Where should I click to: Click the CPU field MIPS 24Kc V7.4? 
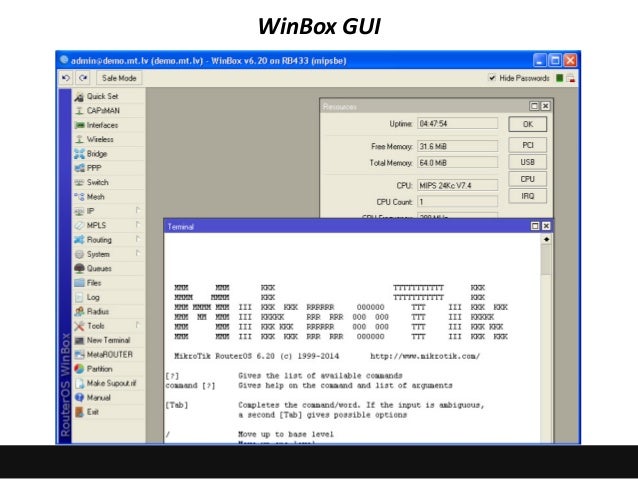click(x=457, y=186)
